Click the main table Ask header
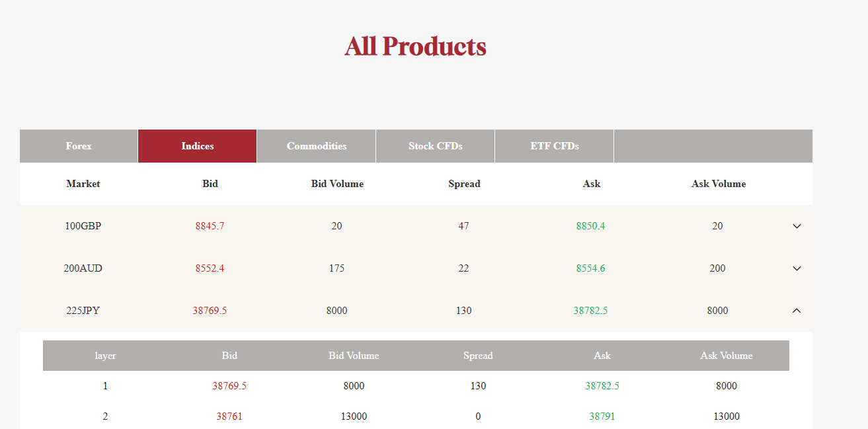The width and height of the screenshot is (868, 429). click(592, 184)
